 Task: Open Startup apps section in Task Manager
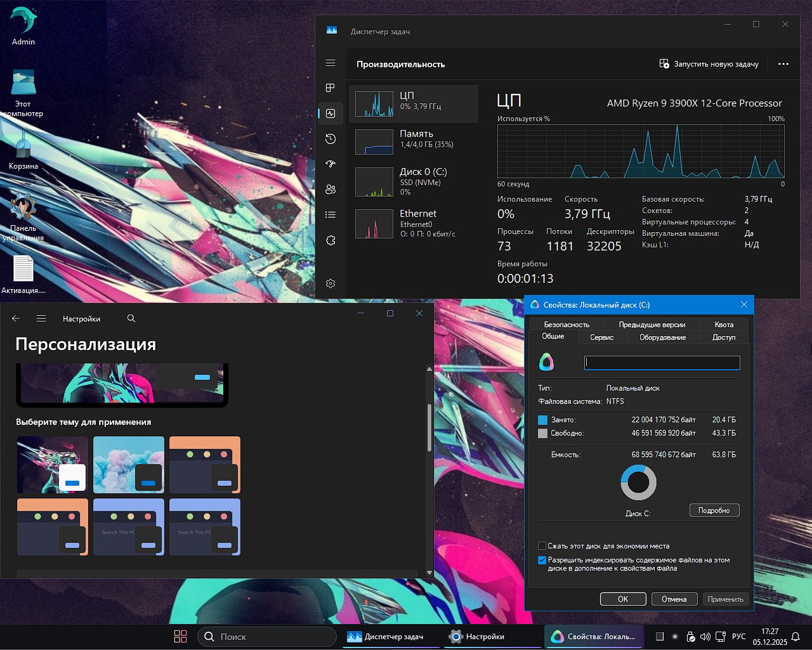[x=330, y=164]
